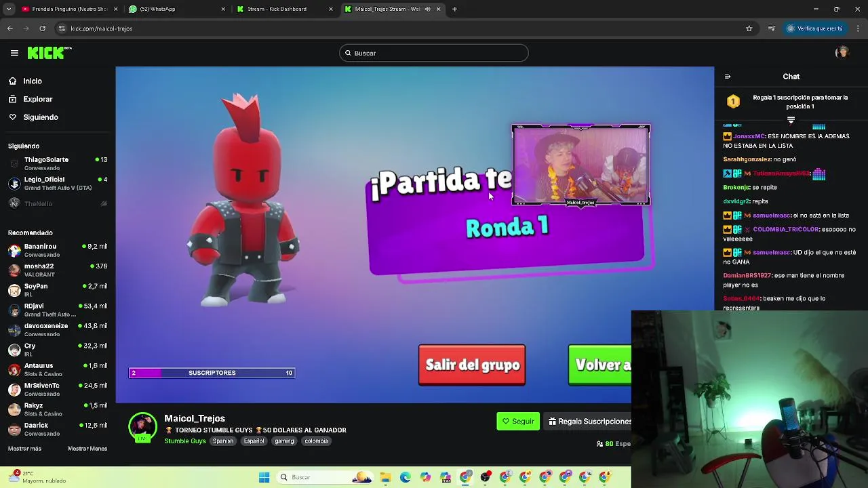Click the KICK logo
Screen dimensions: 868x488
[49, 53]
